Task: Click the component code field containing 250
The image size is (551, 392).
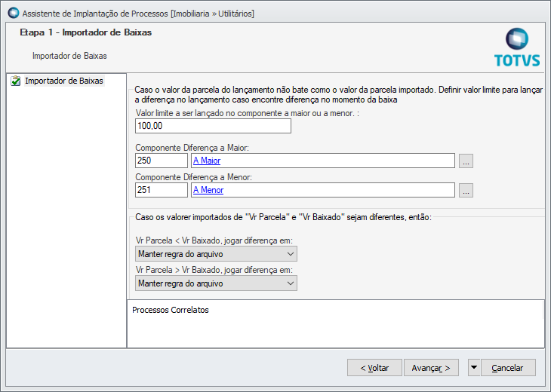Action: pyautogui.click(x=161, y=161)
